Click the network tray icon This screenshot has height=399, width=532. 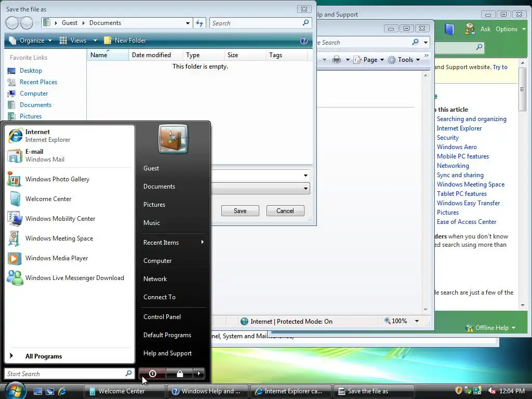coord(478,391)
